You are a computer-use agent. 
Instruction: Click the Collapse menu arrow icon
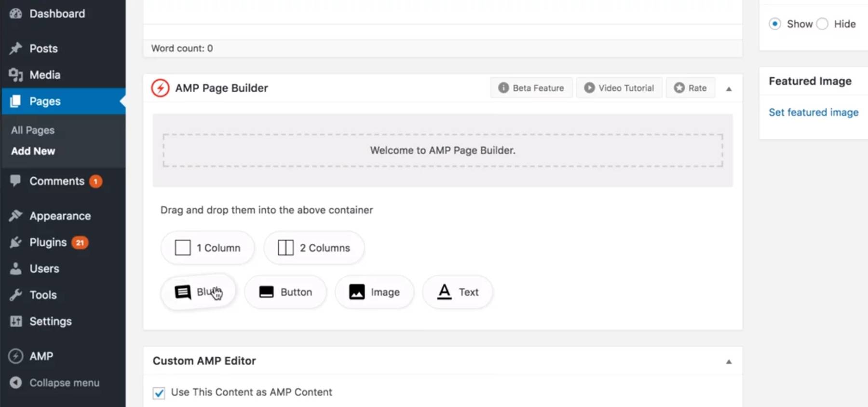[15, 382]
